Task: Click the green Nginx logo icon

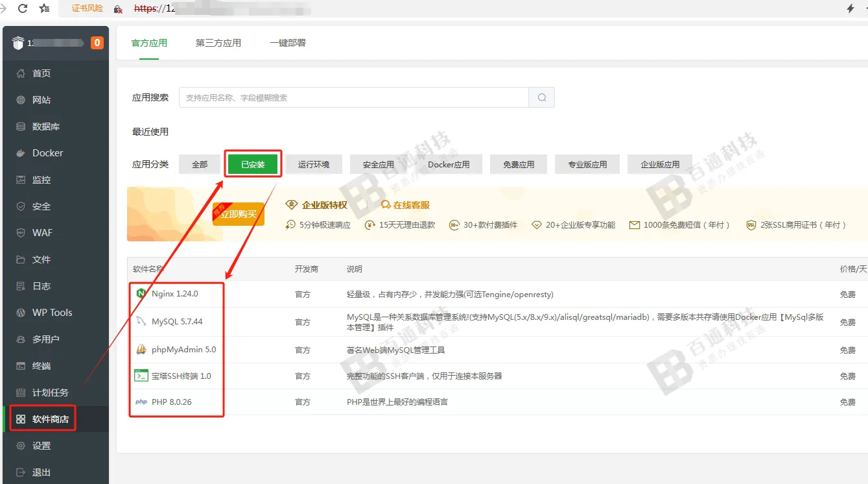Action: [141, 294]
